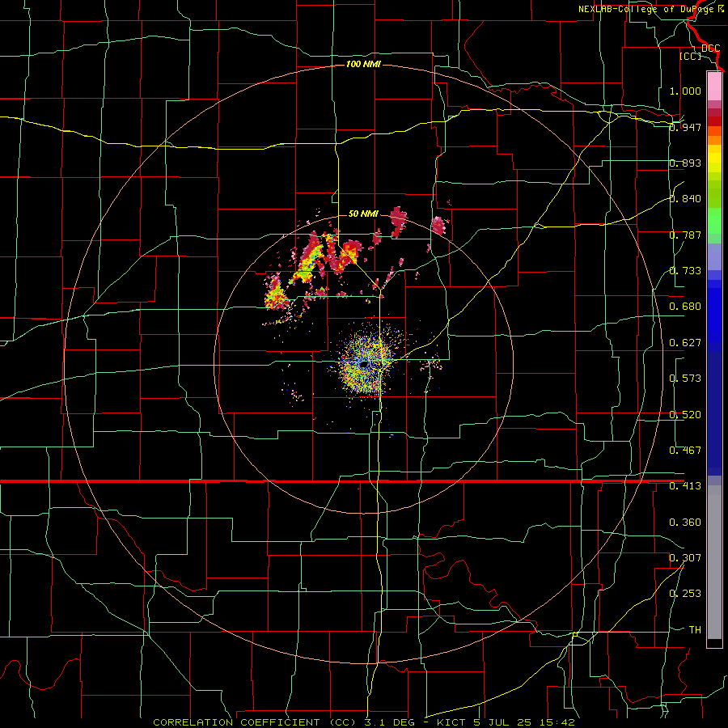Click the [CC] legend unit label
This screenshot has width=728, height=728.
(691, 56)
